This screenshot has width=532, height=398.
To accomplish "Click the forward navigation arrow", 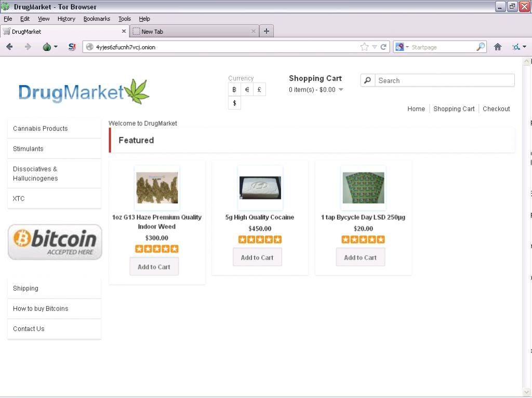I will [x=28, y=47].
